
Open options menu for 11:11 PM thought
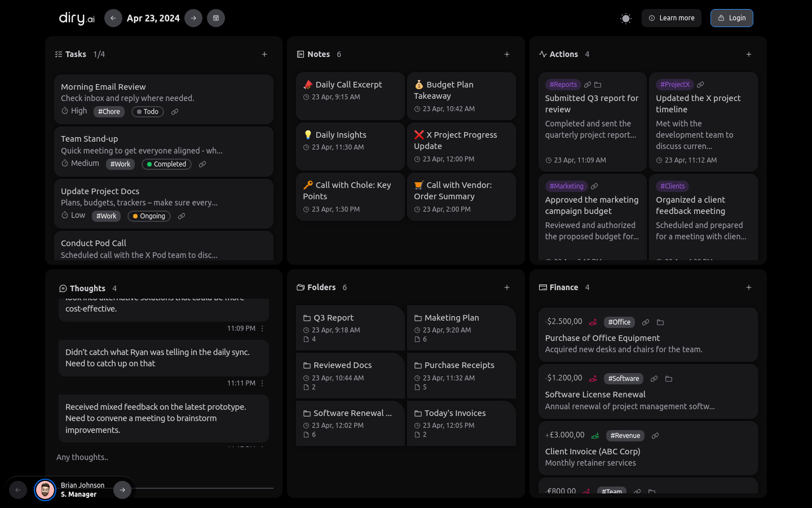point(262,383)
